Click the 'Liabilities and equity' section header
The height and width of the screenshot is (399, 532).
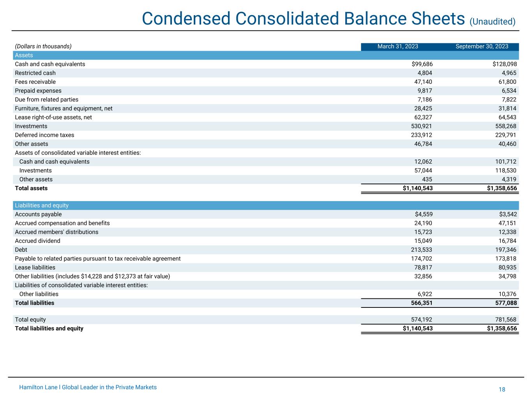42,205
